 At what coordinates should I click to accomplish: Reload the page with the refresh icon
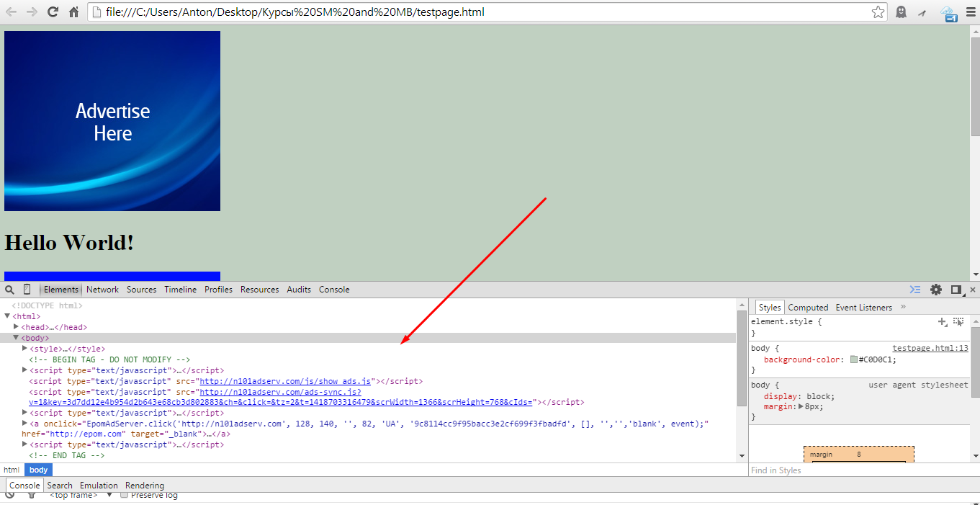point(53,12)
